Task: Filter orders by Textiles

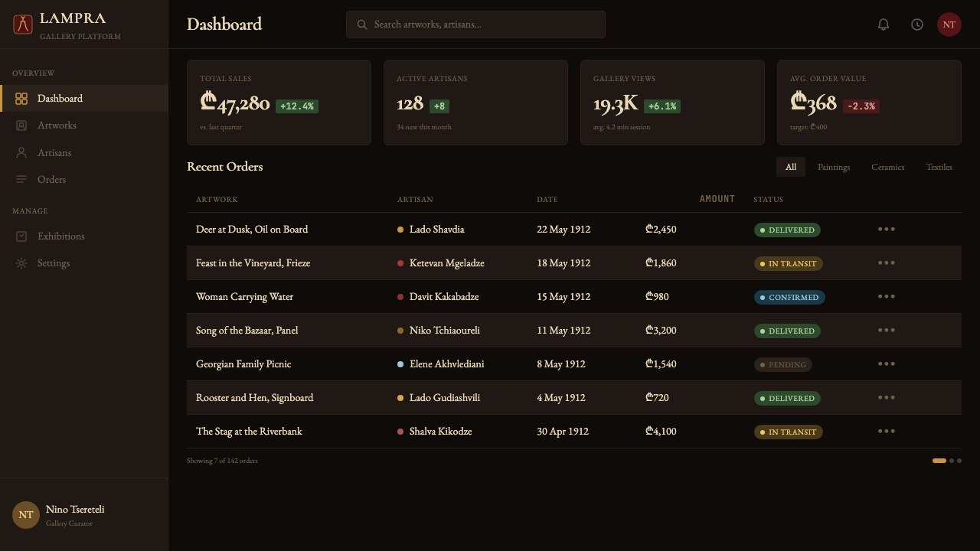Action: pyautogui.click(x=939, y=167)
